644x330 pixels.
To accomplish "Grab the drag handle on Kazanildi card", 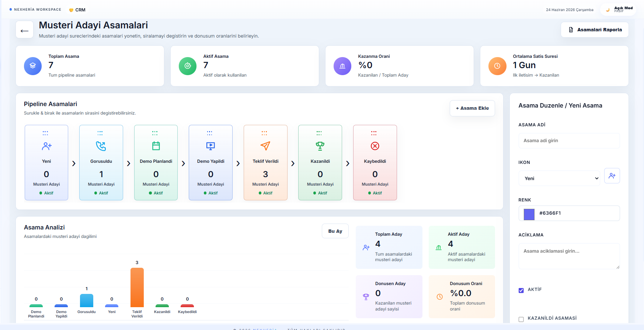I will coord(319,133).
